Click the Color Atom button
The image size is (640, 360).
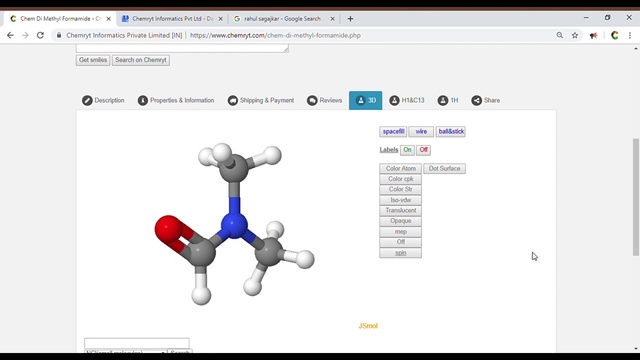tap(400, 169)
